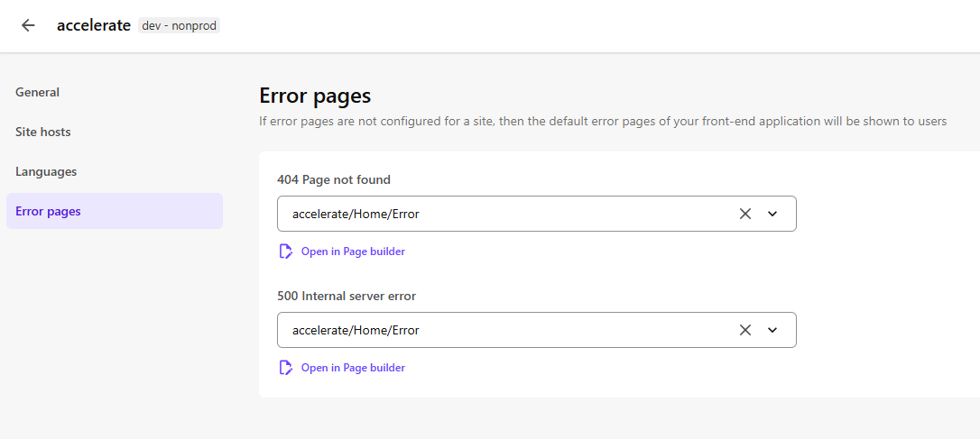Image resolution: width=980 pixels, height=439 pixels.
Task: Click the Page builder icon under 500 field
Action: pos(286,368)
